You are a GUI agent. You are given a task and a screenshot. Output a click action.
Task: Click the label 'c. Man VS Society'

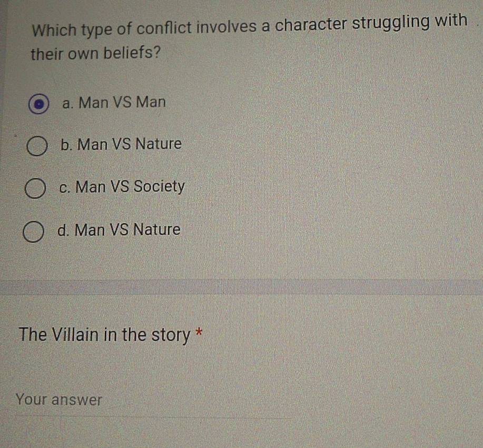point(122,187)
